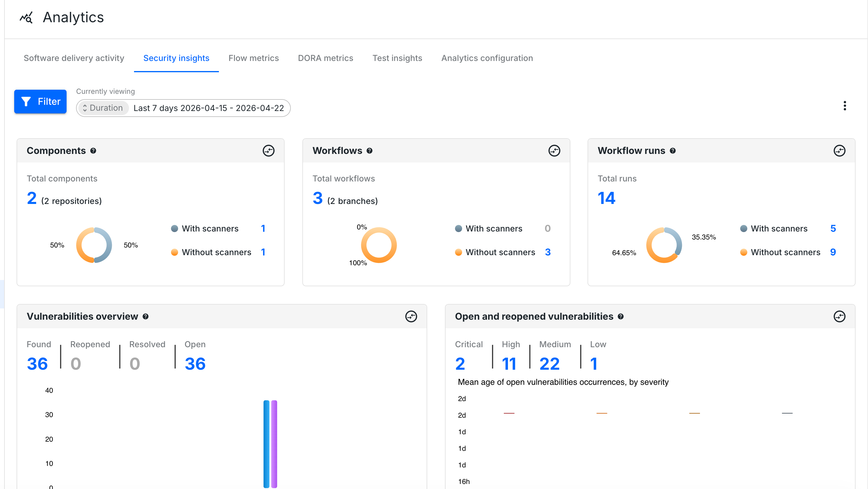Click the total workflows count 3

pos(317,198)
